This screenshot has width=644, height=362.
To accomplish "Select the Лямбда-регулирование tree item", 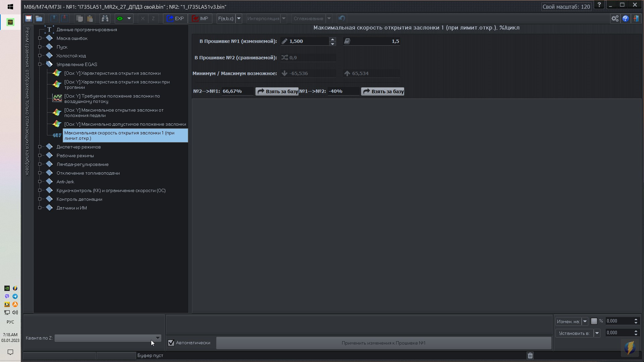I will (83, 164).
